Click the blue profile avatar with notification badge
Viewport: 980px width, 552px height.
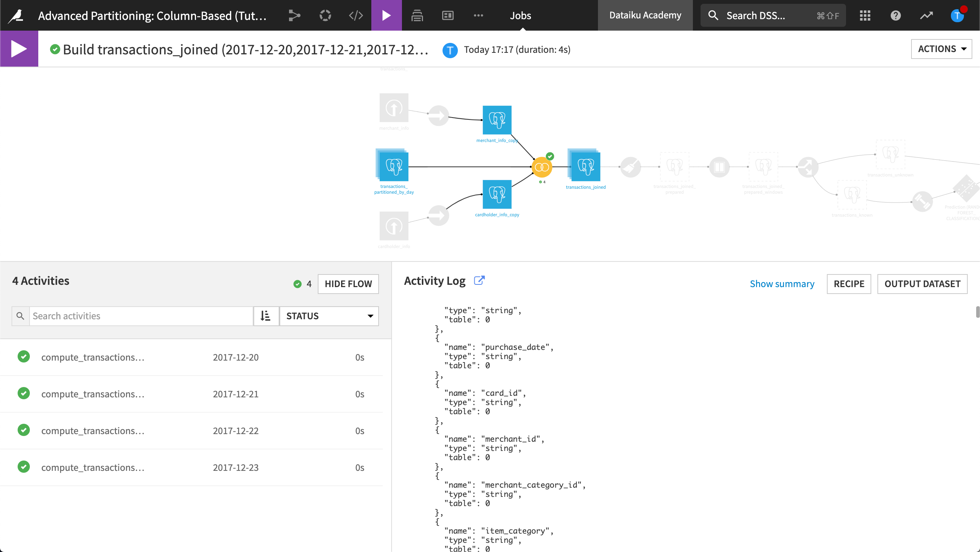pos(957,15)
